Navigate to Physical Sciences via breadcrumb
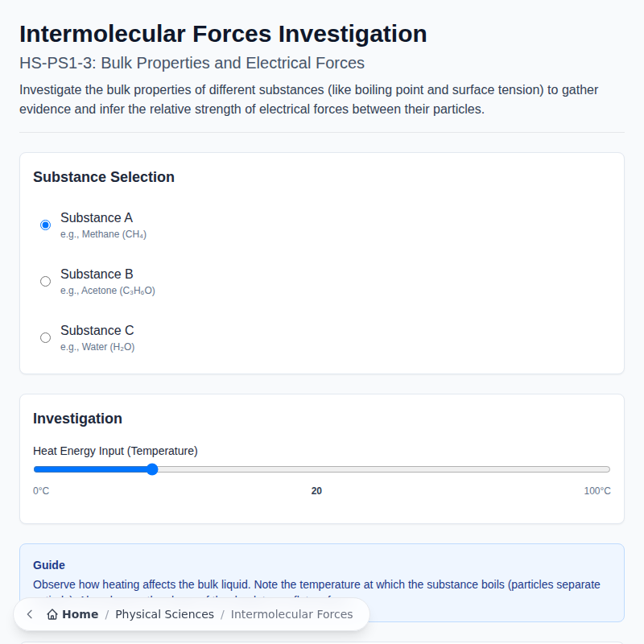 click(164, 613)
